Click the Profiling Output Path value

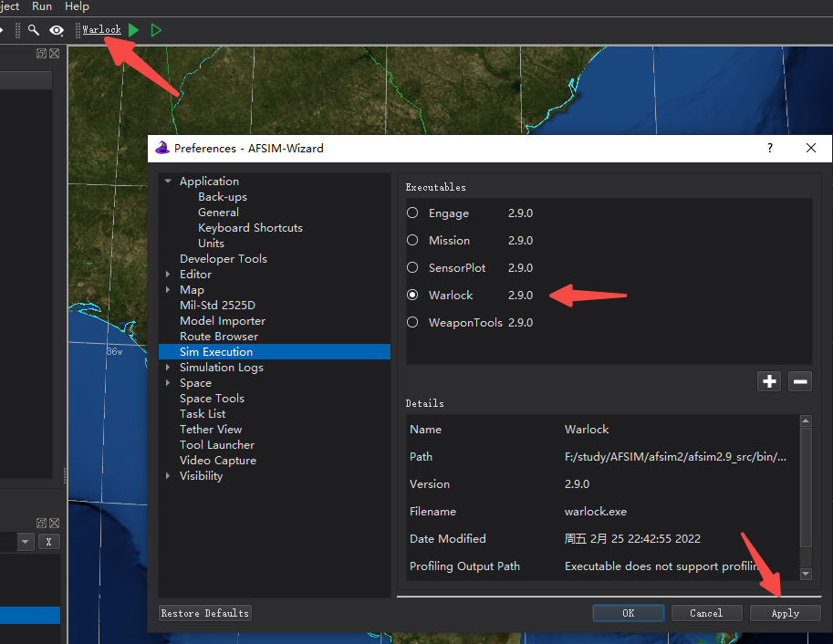[x=662, y=566]
